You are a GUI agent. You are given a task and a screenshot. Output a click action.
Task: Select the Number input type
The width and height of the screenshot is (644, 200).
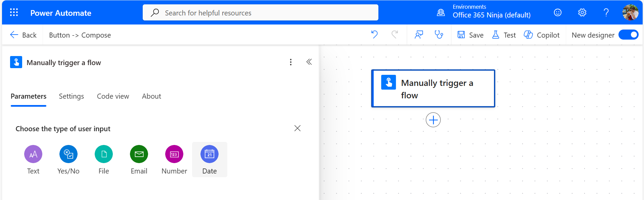click(x=174, y=160)
